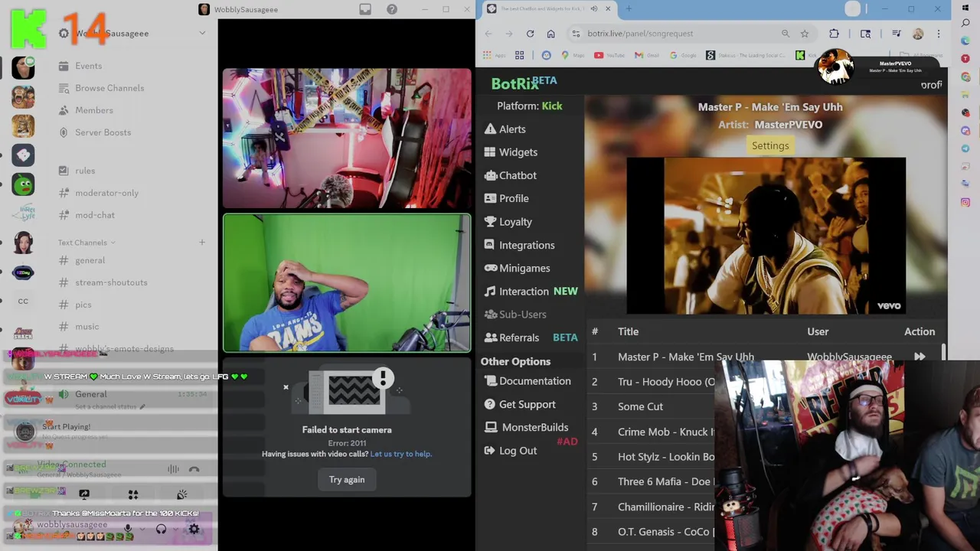This screenshot has width=980, height=551.
Task: Skip song Master P with Action arrow
Action: (920, 357)
